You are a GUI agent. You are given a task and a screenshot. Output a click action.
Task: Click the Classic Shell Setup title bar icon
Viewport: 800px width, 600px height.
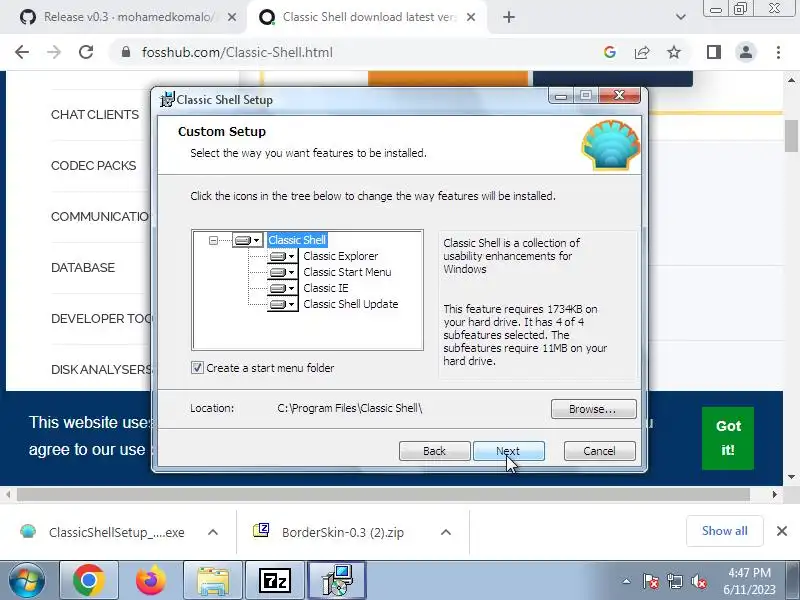pyautogui.click(x=167, y=99)
